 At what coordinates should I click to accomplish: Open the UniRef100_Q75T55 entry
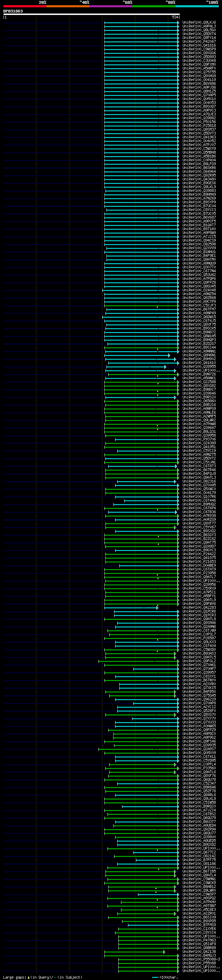[199, 72]
